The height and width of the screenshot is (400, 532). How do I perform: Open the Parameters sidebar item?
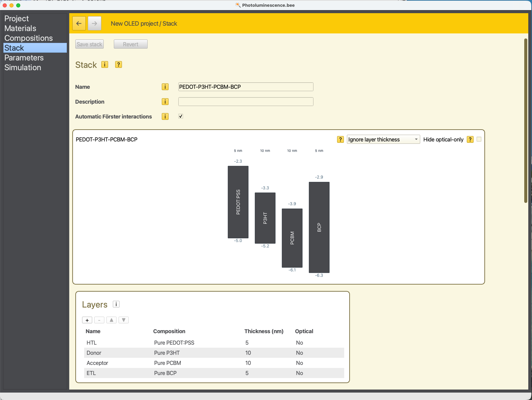24,58
